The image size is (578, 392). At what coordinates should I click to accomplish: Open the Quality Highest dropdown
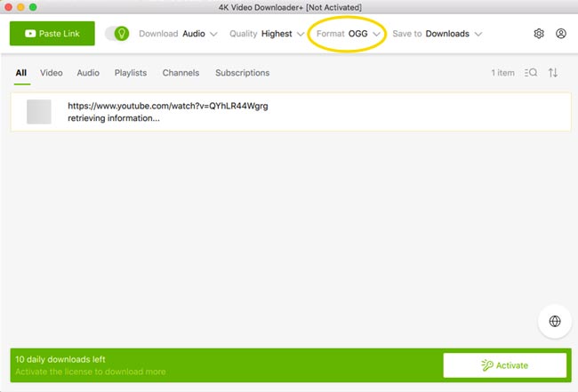tap(267, 34)
